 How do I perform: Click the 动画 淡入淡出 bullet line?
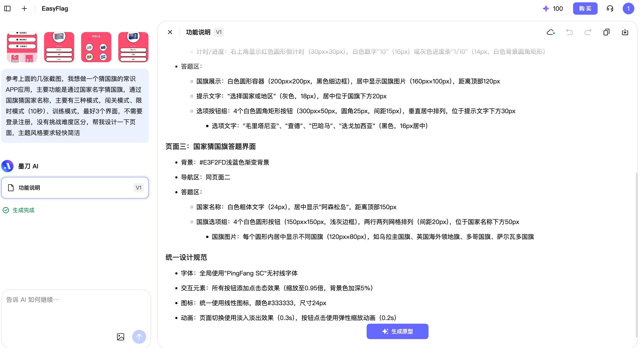tap(289, 318)
